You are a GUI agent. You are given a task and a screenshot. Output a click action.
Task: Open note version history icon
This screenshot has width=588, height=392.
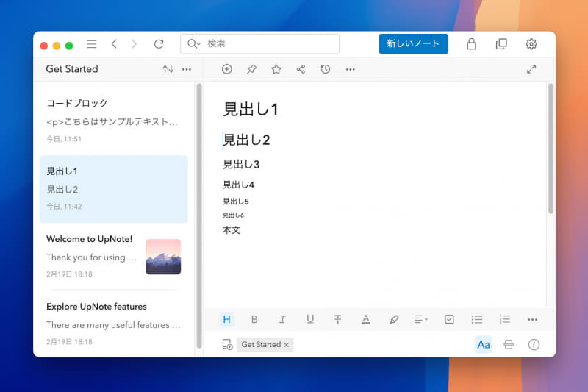(x=326, y=69)
